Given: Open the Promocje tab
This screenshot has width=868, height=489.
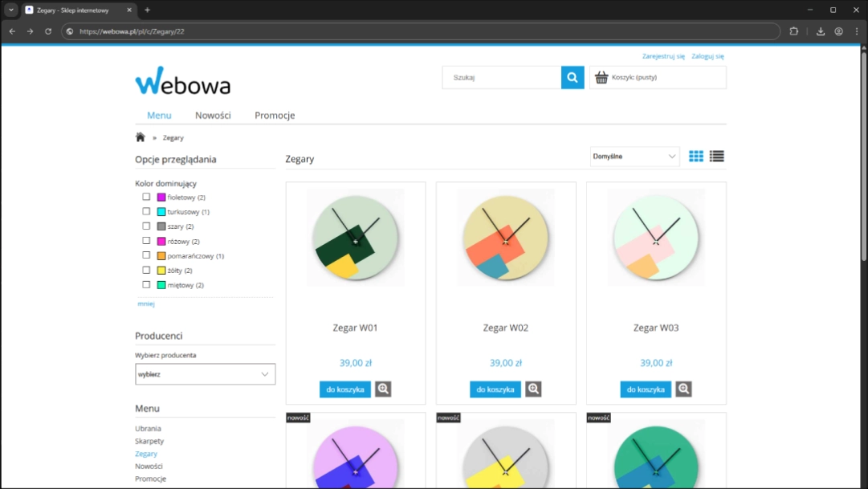Looking at the screenshot, I should 275,116.
